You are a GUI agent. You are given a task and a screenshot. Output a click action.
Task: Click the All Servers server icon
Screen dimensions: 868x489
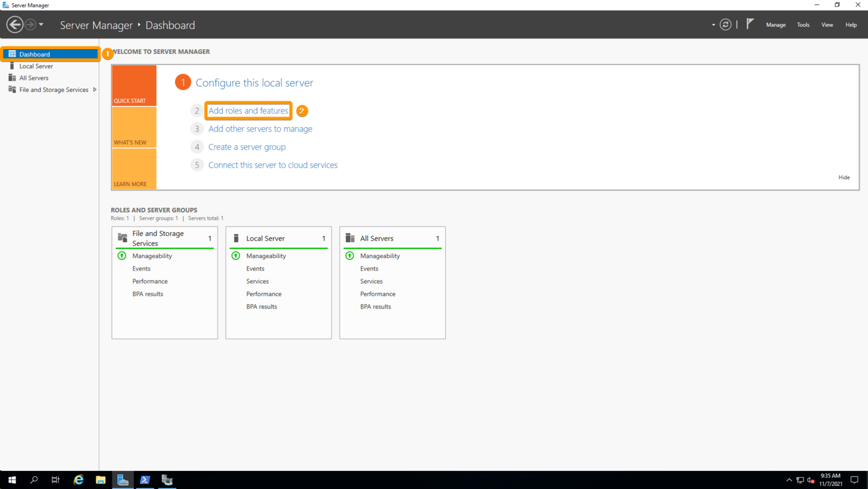pyautogui.click(x=13, y=78)
